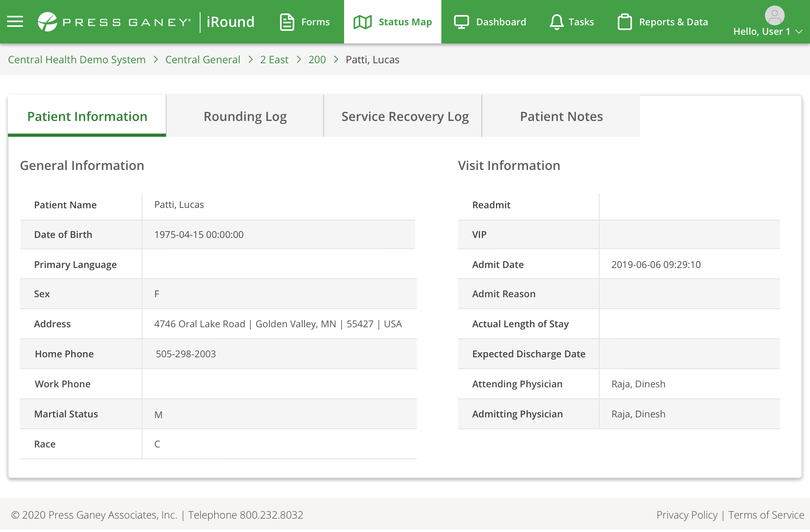Click the Readmit label
810x532 pixels.
tap(491, 205)
